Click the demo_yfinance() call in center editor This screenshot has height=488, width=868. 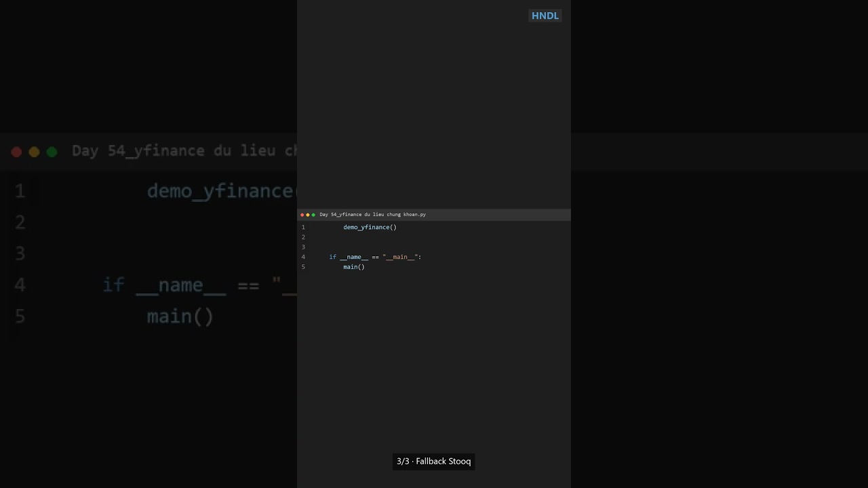point(370,227)
